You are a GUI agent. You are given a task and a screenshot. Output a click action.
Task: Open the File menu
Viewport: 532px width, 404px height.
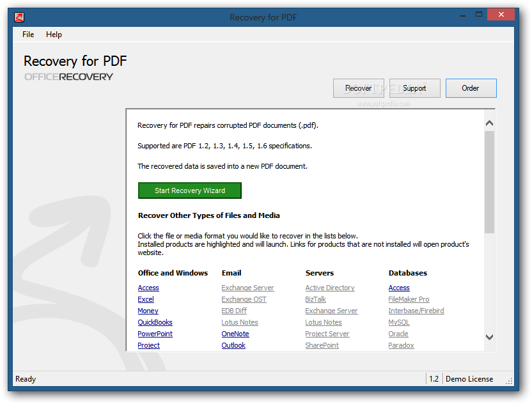(x=28, y=35)
